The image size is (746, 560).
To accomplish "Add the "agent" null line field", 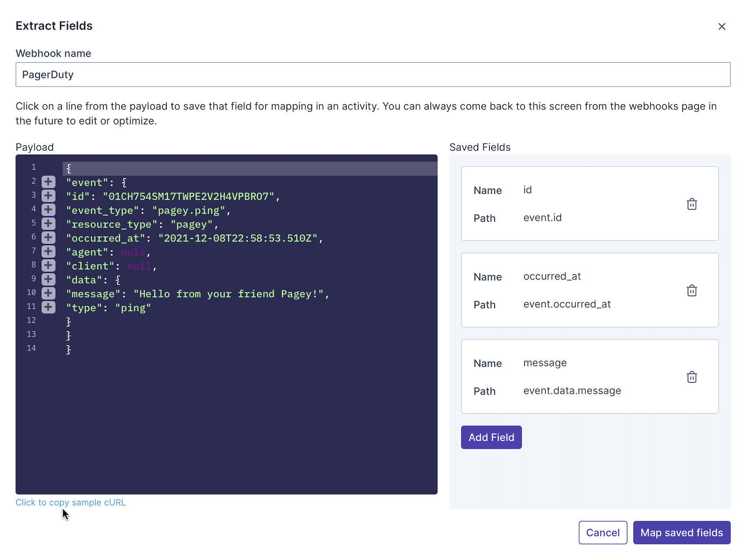I will coord(48,251).
